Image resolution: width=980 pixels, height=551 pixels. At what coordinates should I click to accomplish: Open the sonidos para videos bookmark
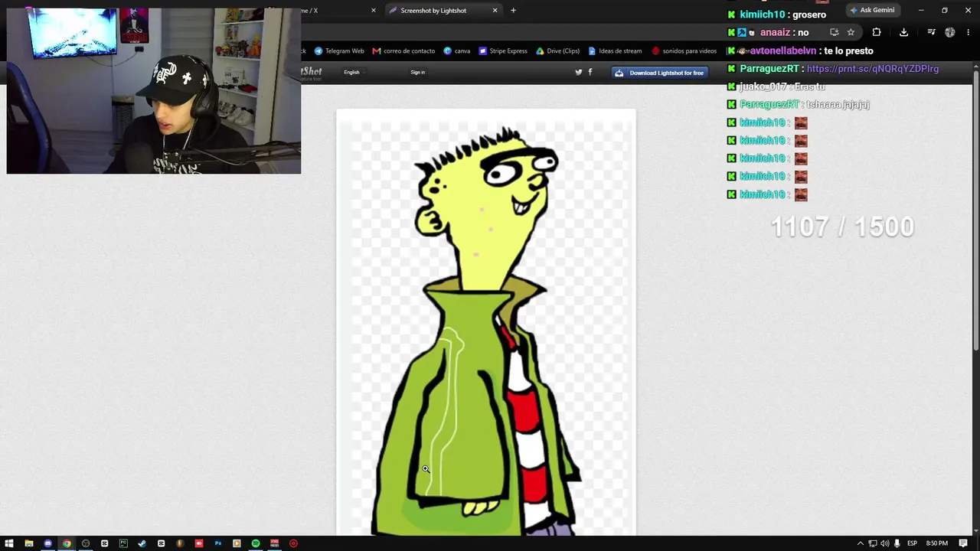click(684, 51)
